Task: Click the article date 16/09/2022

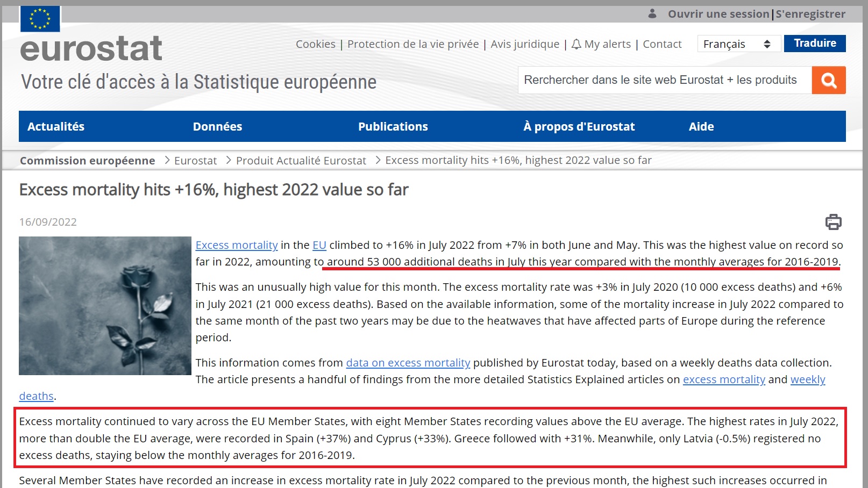Action: pyautogui.click(x=48, y=222)
